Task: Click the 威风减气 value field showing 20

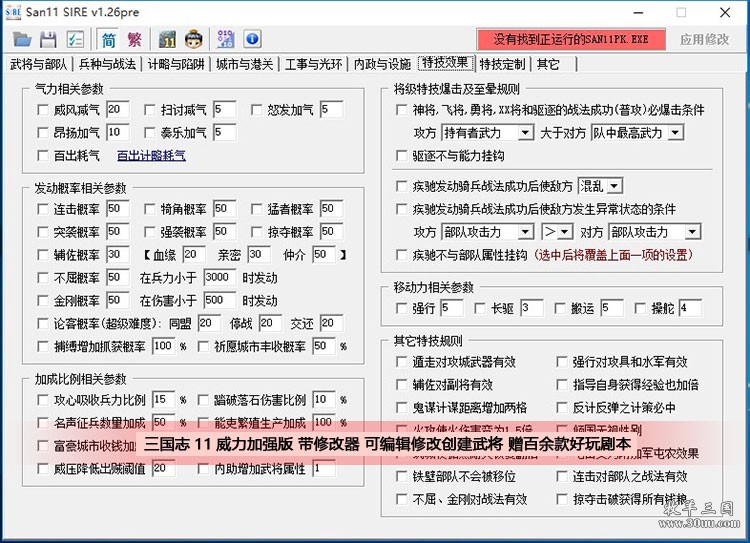Action: click(x=118, y=110)
